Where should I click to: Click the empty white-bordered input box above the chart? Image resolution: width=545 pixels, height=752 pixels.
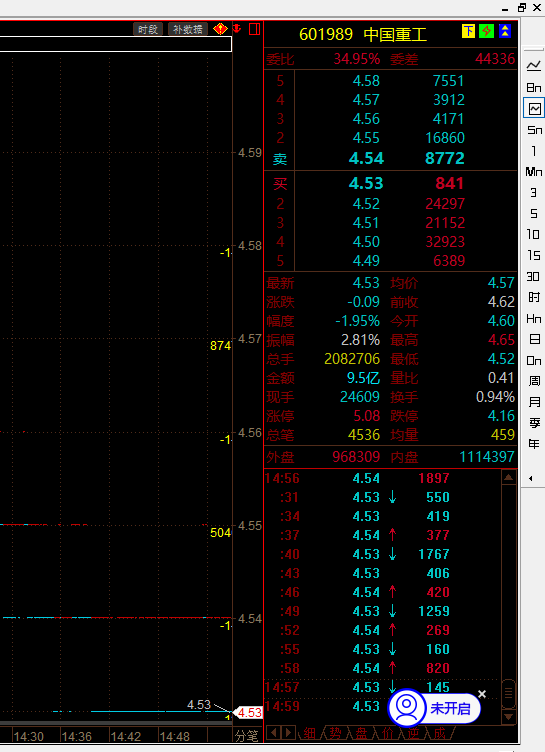click(x=116, y=44)
